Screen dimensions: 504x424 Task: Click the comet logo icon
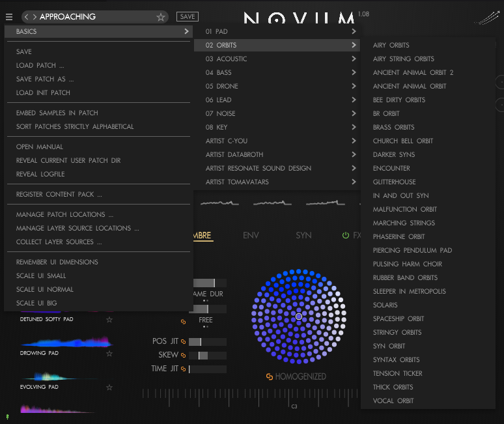coord(488,18)
